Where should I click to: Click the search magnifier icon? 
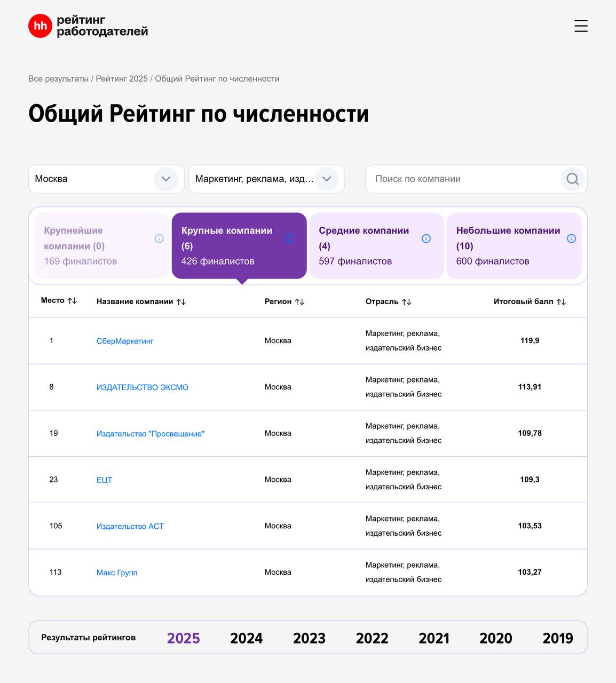[x=572, y=179]
